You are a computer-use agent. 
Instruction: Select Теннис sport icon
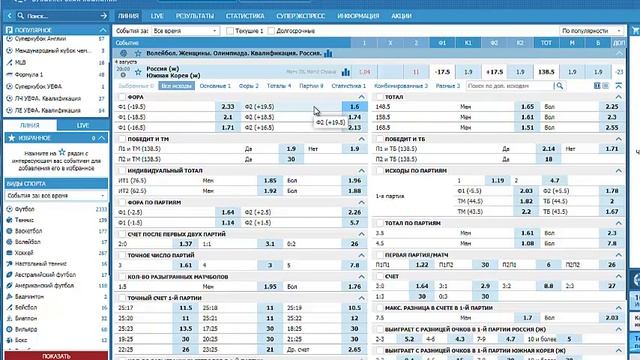click(x=9, y=220)
